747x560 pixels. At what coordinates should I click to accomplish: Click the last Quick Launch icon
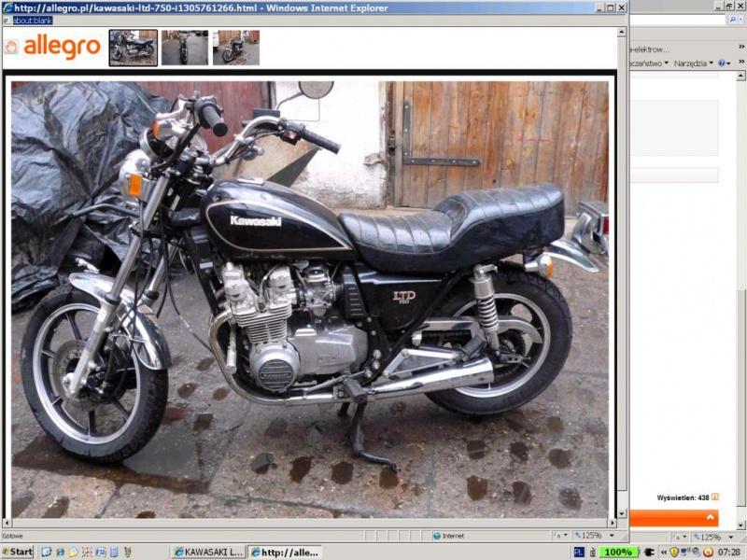pos(127,553)
